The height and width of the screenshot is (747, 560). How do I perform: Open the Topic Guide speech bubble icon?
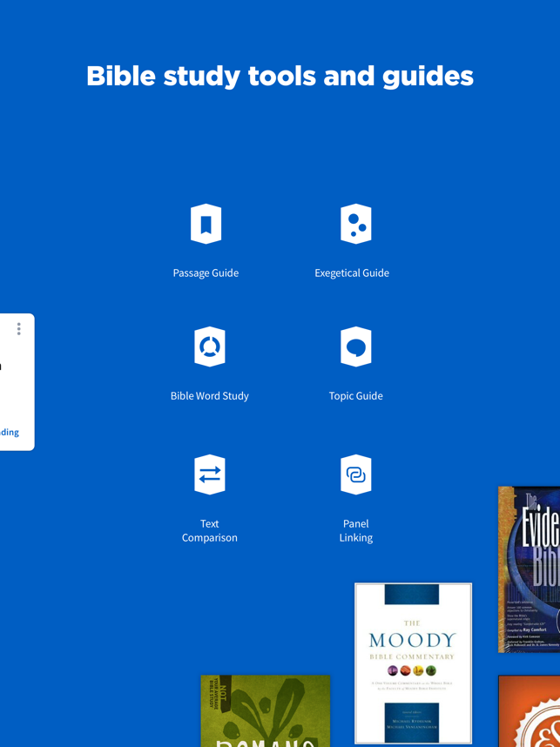pos(356,347)
